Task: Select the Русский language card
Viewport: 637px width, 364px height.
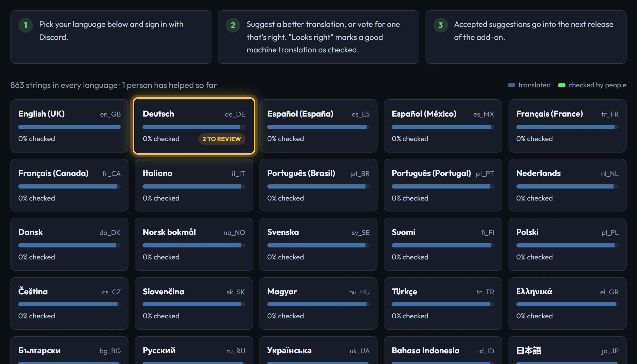Action: tap(194, 350)
